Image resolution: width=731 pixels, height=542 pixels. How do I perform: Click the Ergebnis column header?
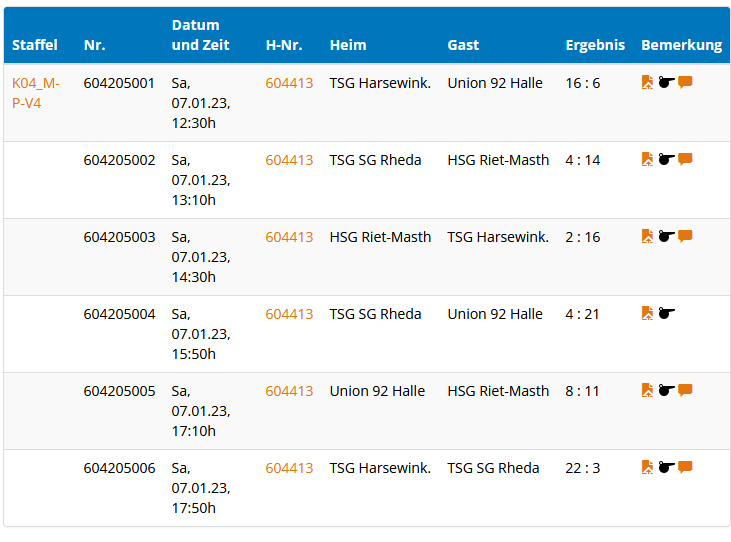(595, 45)
